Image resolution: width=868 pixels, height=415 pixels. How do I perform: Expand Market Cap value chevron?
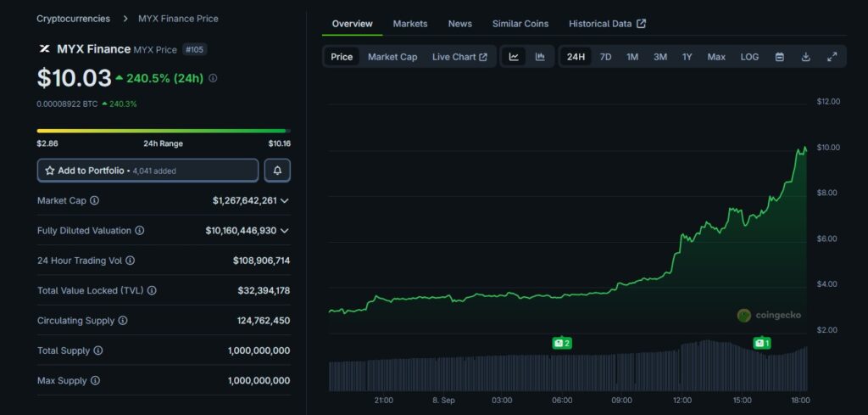285,200
